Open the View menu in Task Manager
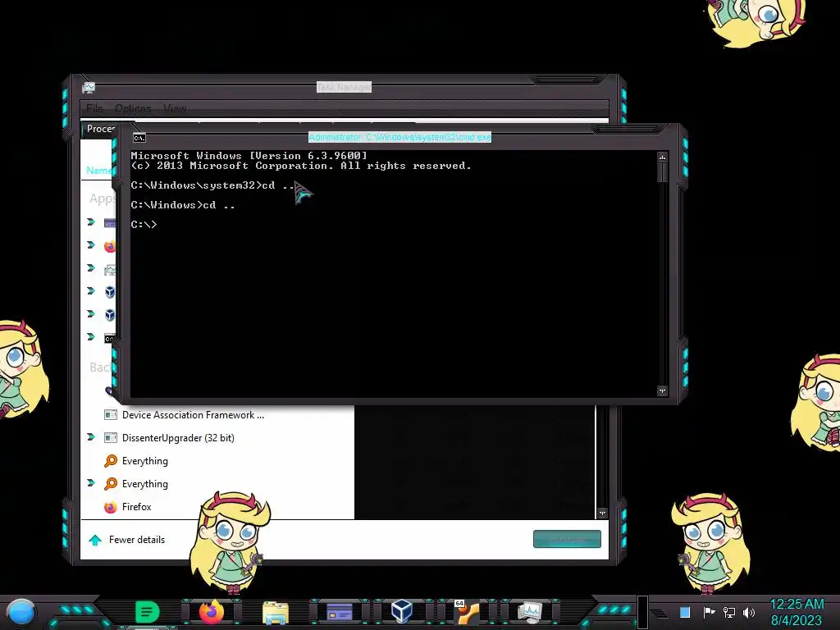840x630 pixels. click(x=175, y=108)
